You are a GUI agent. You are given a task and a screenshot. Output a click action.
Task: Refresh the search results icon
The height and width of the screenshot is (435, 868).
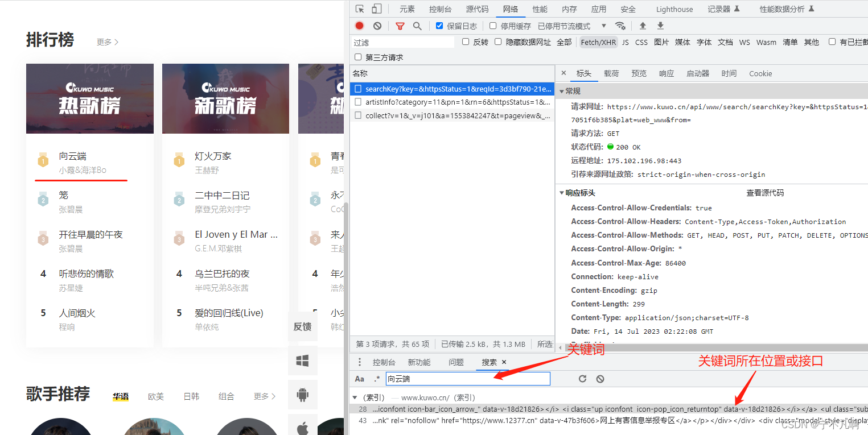click(x=582, y=379)
